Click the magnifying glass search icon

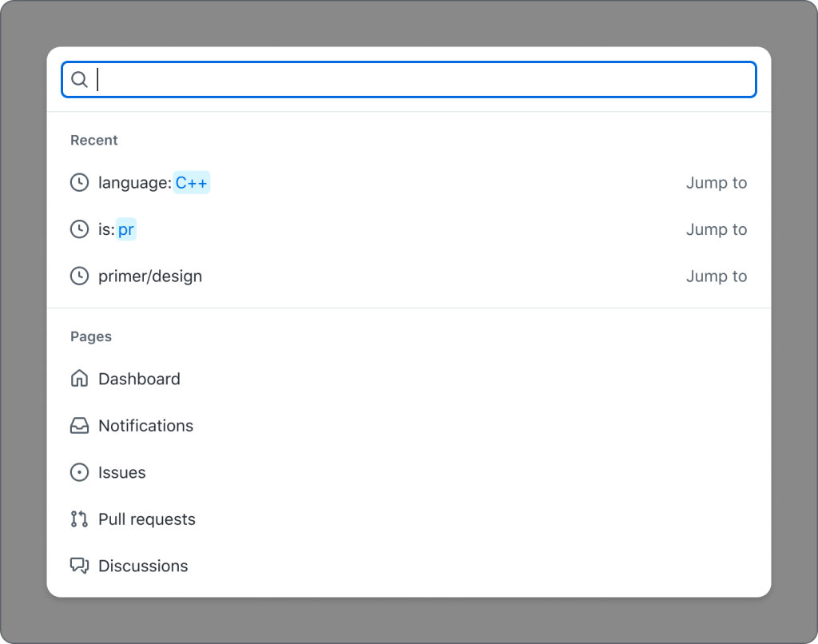79,80
